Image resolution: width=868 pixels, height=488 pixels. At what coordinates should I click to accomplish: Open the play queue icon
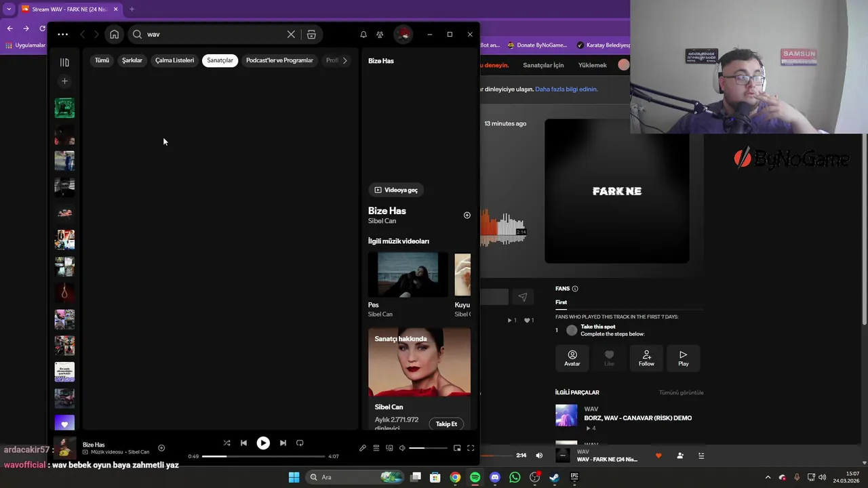click(376, 448)
